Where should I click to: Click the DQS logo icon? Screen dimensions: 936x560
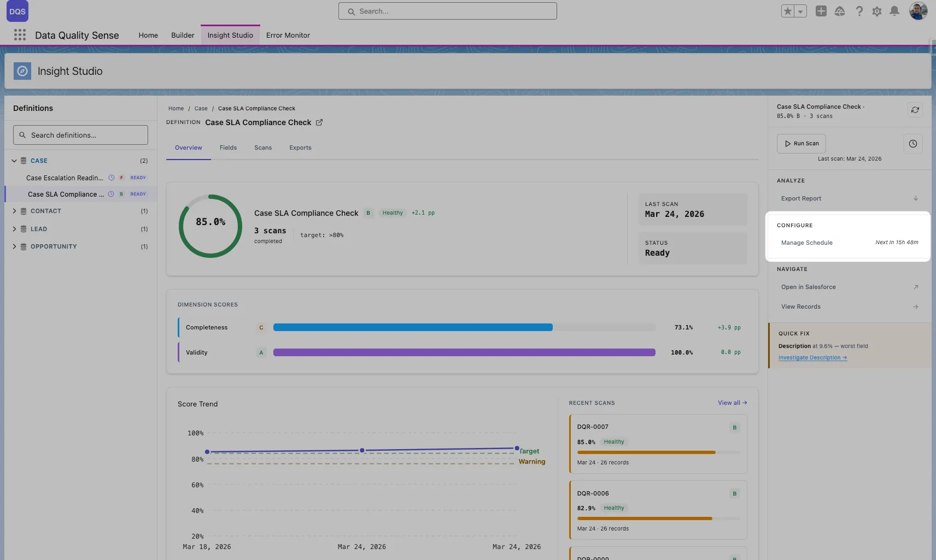(17, 10)
